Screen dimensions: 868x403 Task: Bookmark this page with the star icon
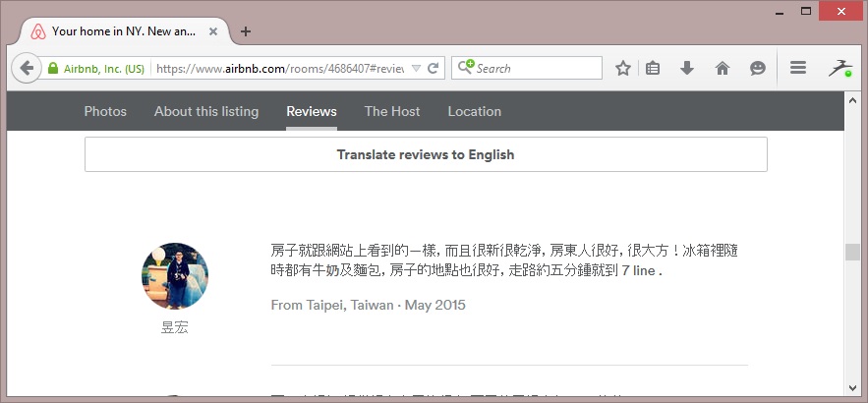coord(622,69)
